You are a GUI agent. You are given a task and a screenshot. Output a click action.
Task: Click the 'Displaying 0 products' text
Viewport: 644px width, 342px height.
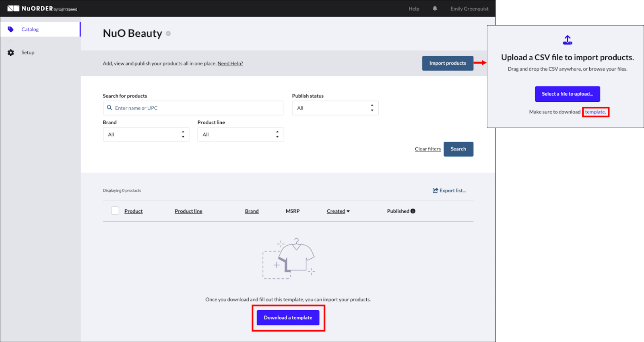click(122, 191)
